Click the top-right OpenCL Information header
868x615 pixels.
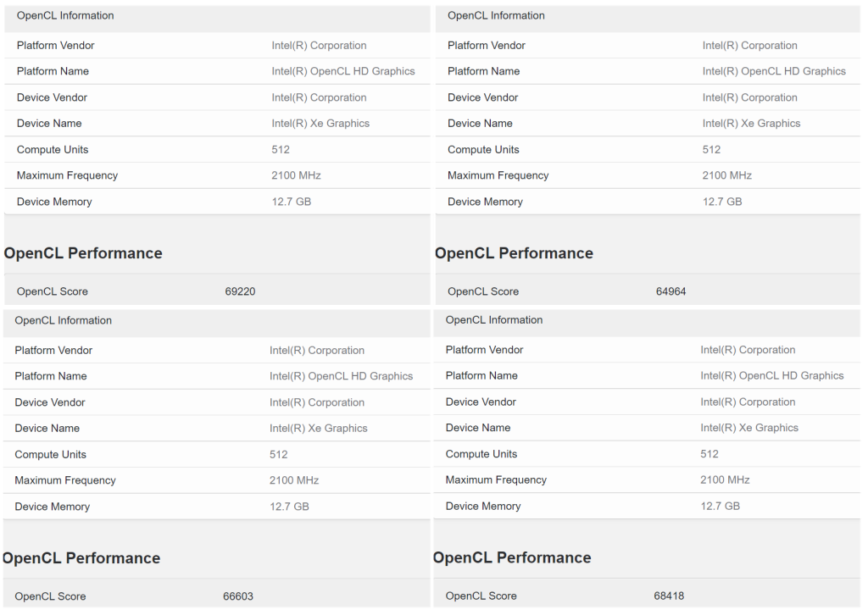pyautogui.click(x=496, y=16)
